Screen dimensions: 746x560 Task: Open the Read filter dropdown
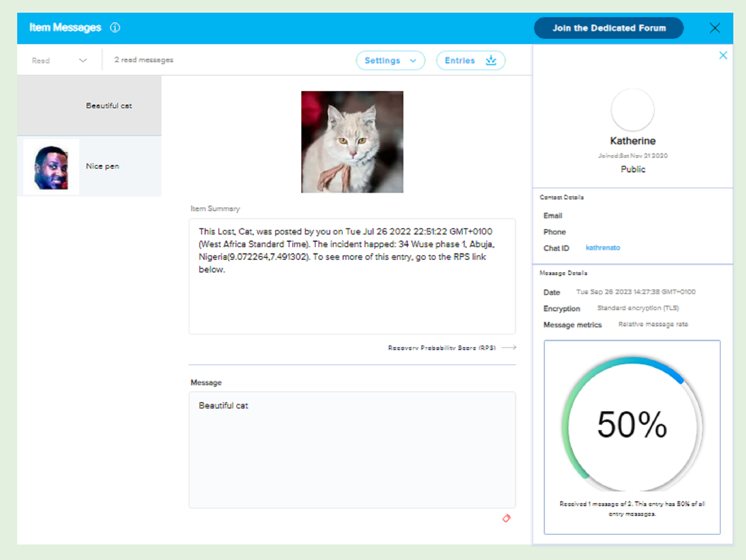60,60
